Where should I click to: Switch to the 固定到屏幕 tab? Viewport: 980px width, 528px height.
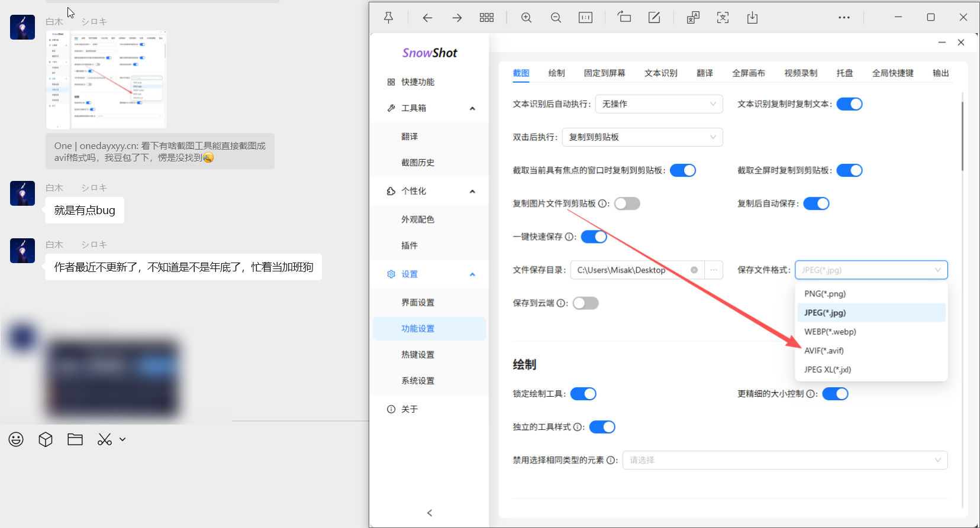point(604,73)
